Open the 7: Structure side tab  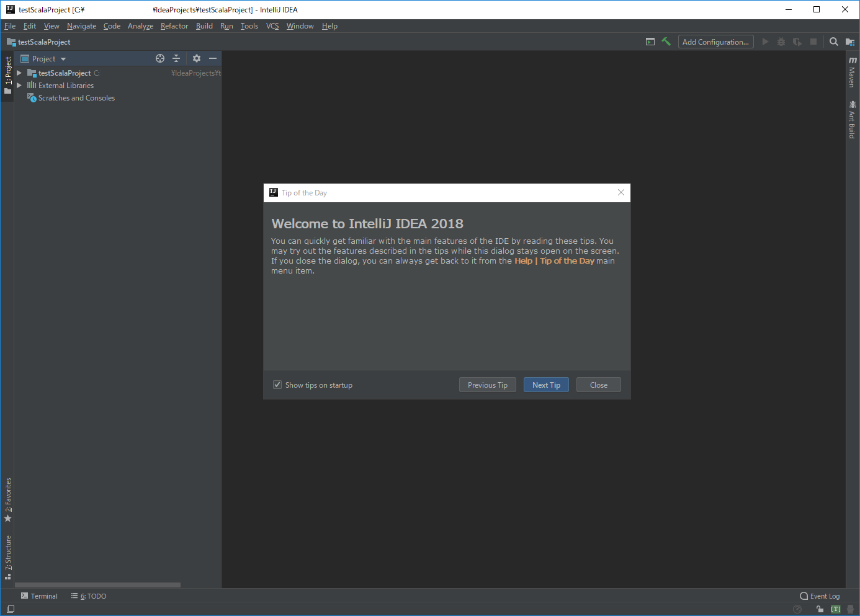tap(7, 557)
